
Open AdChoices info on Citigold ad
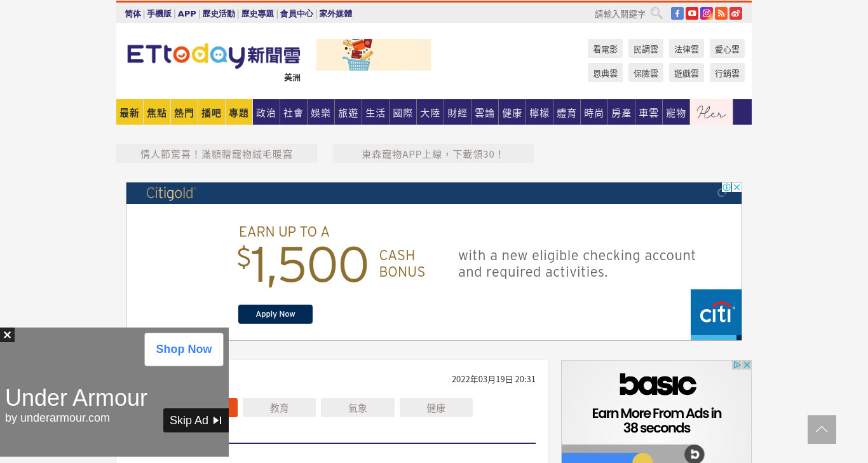[x=727, y=187]
